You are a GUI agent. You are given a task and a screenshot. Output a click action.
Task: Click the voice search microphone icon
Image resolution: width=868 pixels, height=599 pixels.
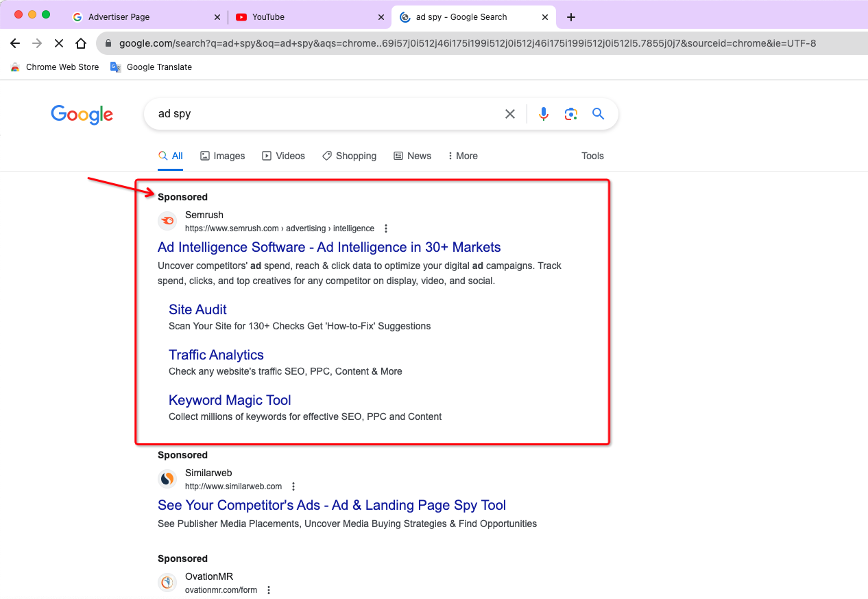[544, 114]
